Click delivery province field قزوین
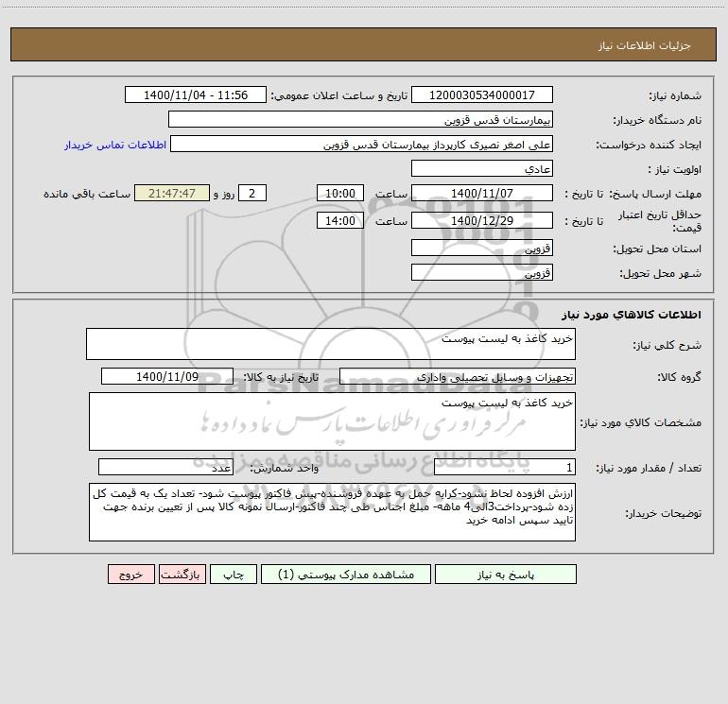Screen dimensions: 728x704 482,248
